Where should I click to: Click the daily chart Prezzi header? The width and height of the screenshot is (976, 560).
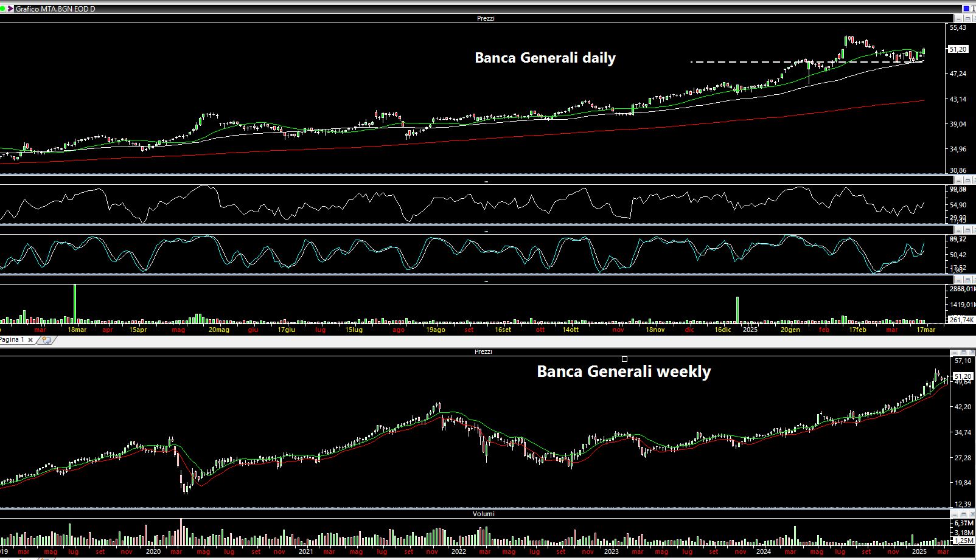pyautogui.click(x=486, y=18)
